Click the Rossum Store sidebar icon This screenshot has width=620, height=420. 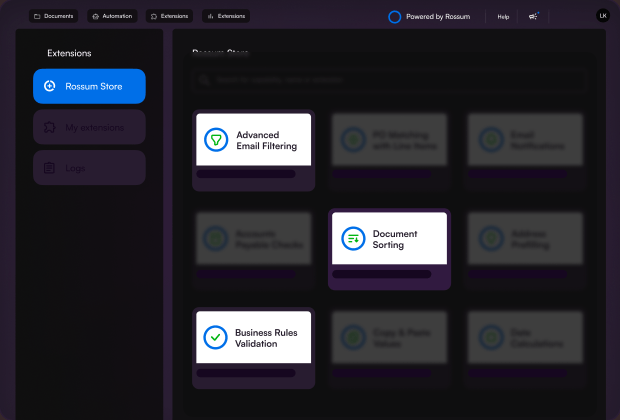50,86
